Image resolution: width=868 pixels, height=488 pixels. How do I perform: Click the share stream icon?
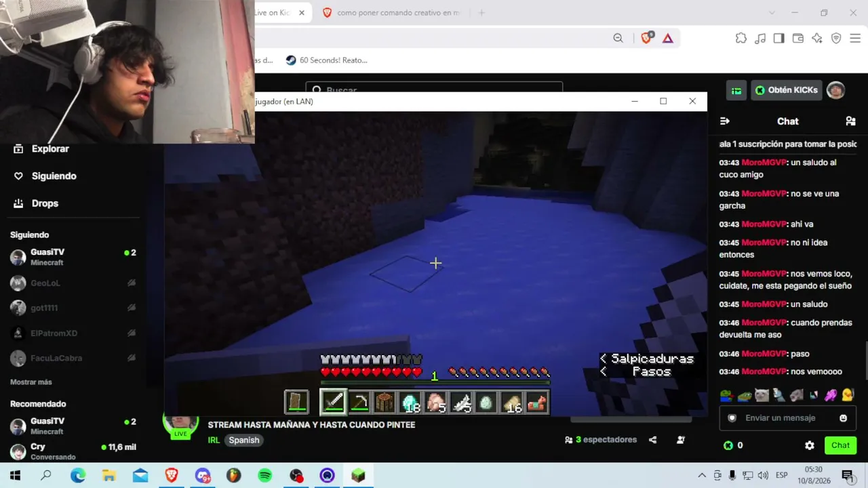[x=652, y=440]
